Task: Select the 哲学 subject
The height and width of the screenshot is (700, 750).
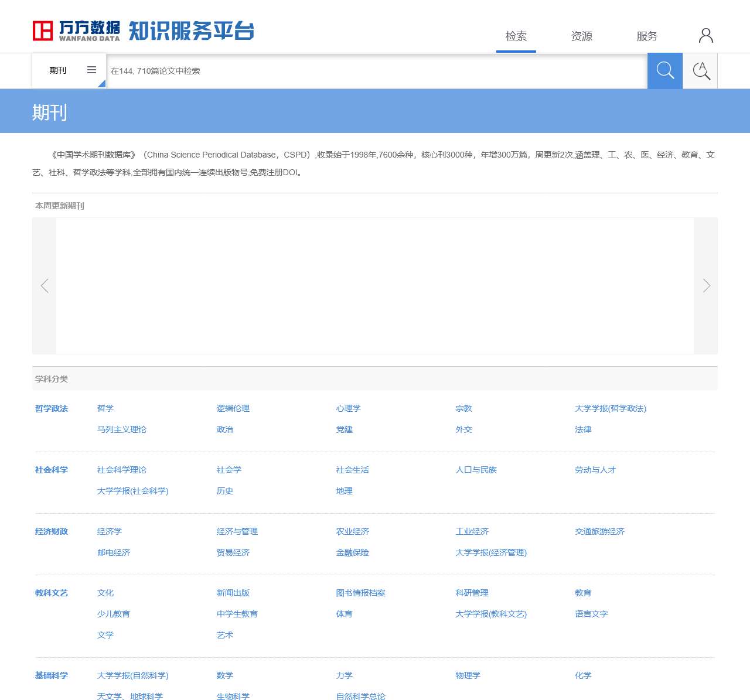Action: click(105, 409)
